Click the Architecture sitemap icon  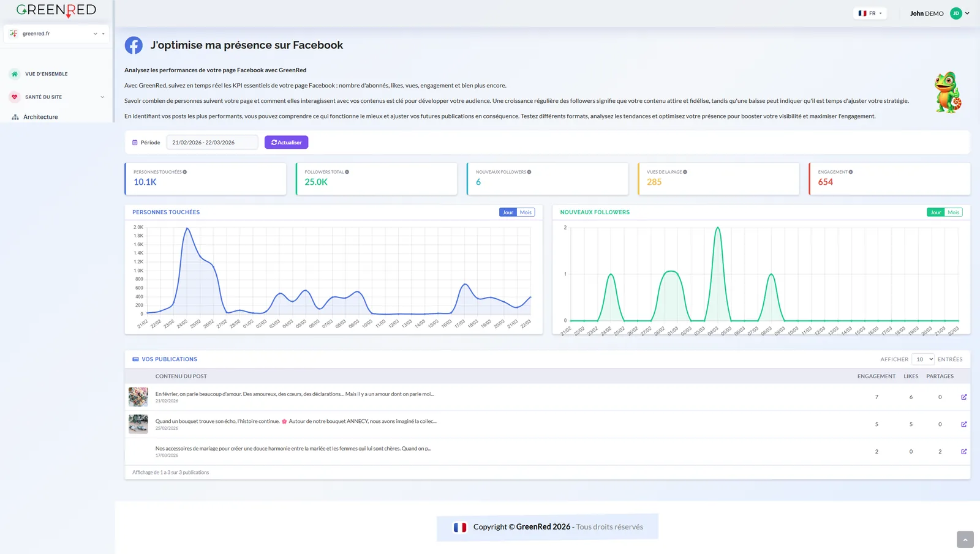click(x=15, y=117)
